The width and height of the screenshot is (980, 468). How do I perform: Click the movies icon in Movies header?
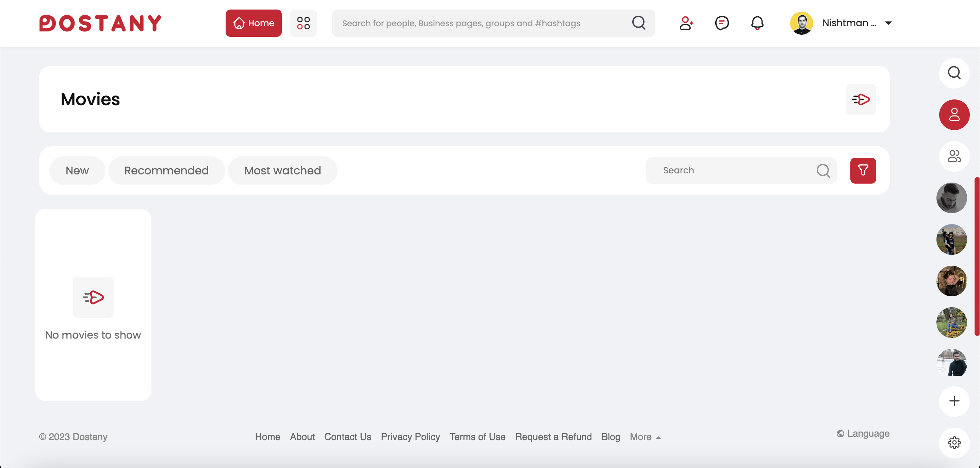(x=861, y=99)
